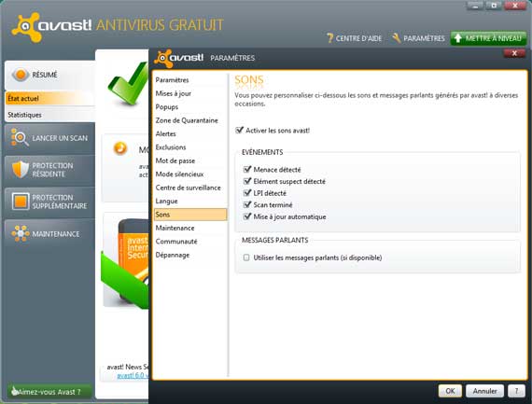
Task: Open Maintenance category in settings list
Action: pyautogui.click(x=190, y=228)
